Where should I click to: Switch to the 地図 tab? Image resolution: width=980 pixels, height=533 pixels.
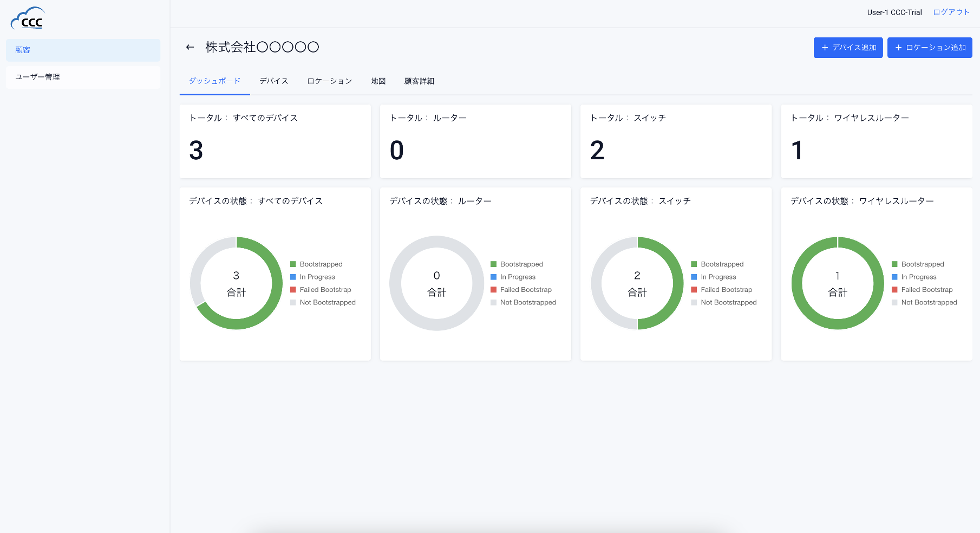pyautogui.click(x=378, y=81)
